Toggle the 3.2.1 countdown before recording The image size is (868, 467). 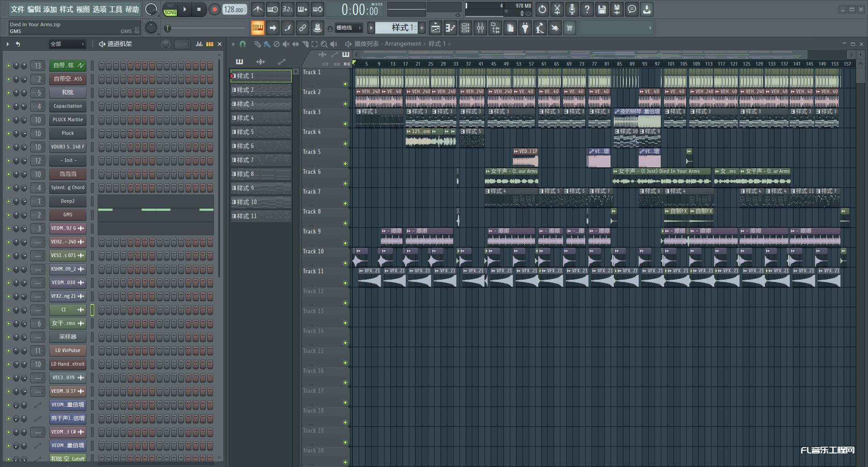[287, 9]
